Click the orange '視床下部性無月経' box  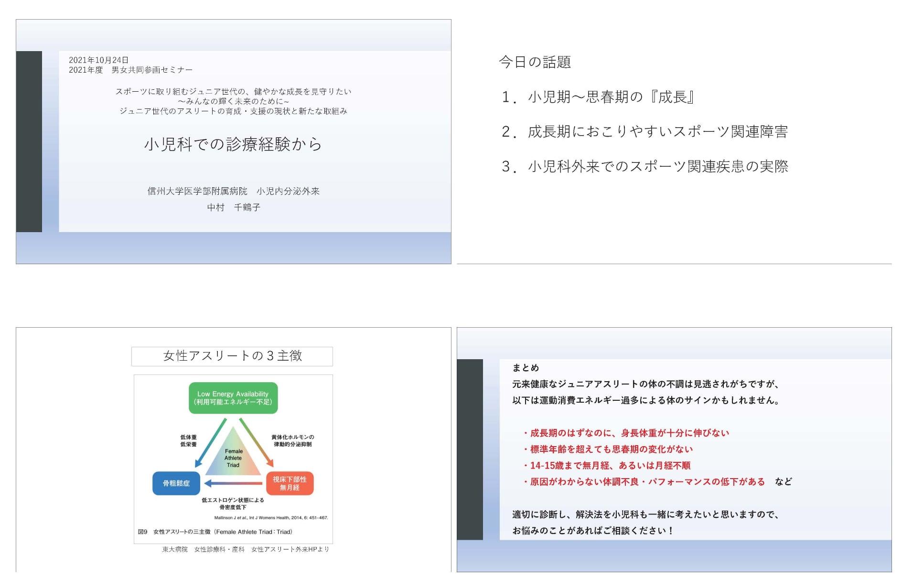[x=290, y=483]
